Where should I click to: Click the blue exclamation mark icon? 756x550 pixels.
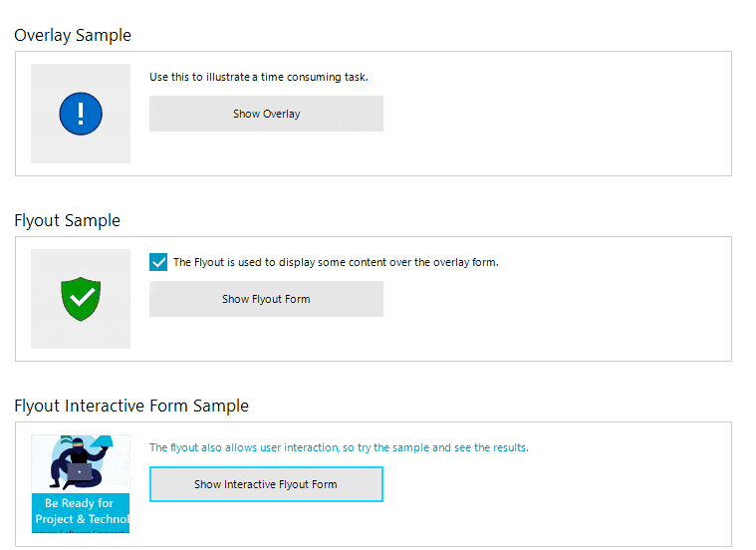(x=81, y=114)
